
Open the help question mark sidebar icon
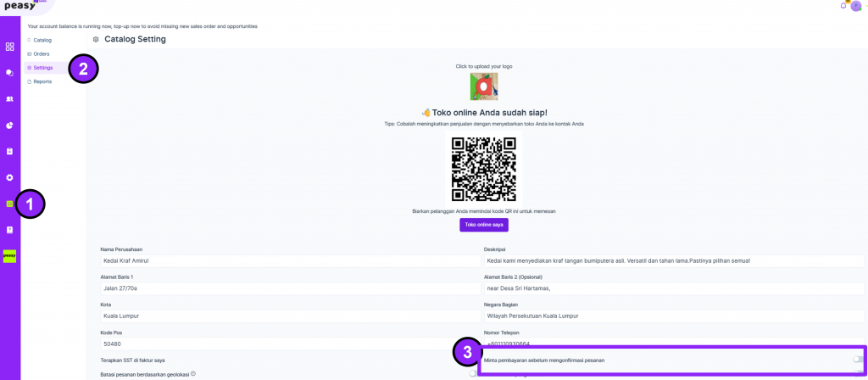point(9,230)
